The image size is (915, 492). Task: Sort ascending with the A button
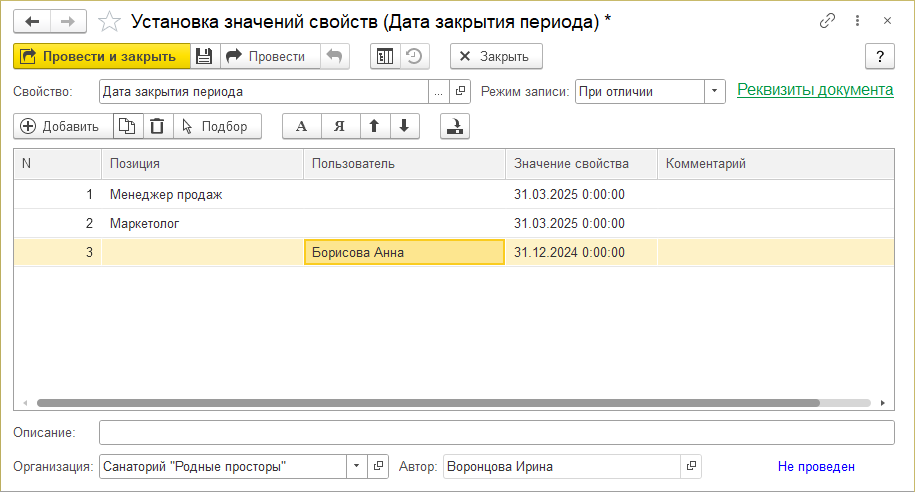pos(301,126)
